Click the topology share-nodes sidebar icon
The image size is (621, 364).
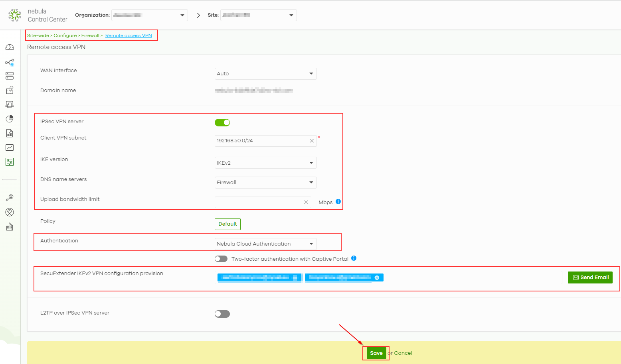tap(10, 62)
